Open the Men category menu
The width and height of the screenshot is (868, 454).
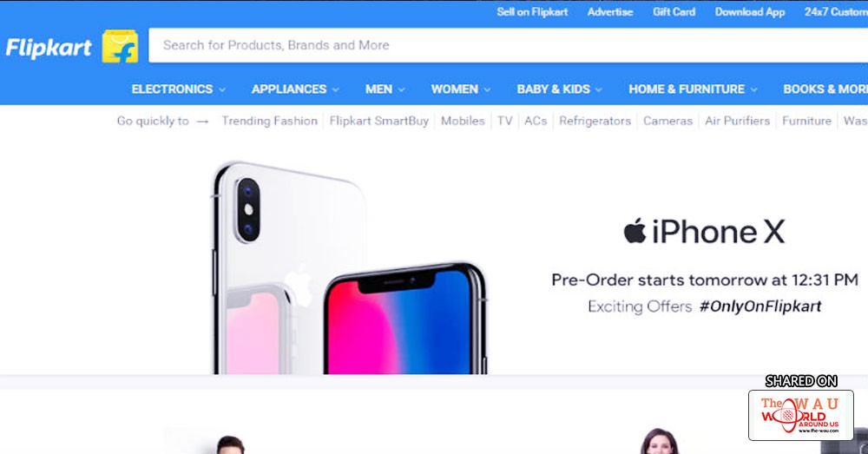point(385,89)
